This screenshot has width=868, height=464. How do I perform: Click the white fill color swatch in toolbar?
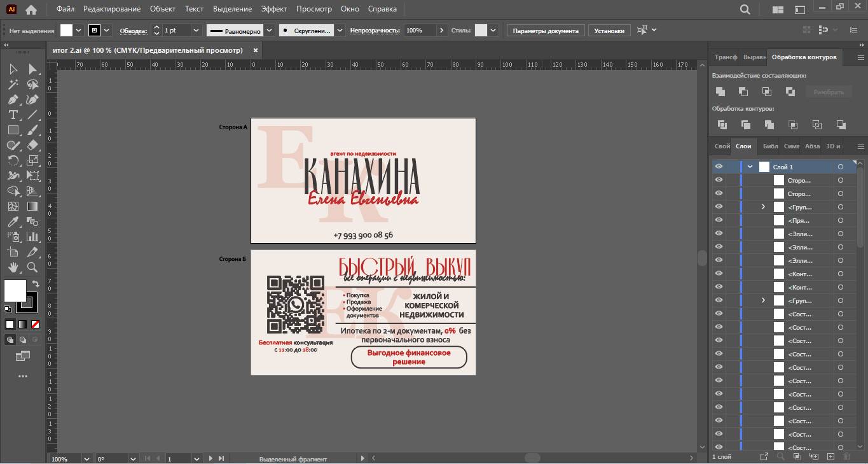click(x=15, y=290)
